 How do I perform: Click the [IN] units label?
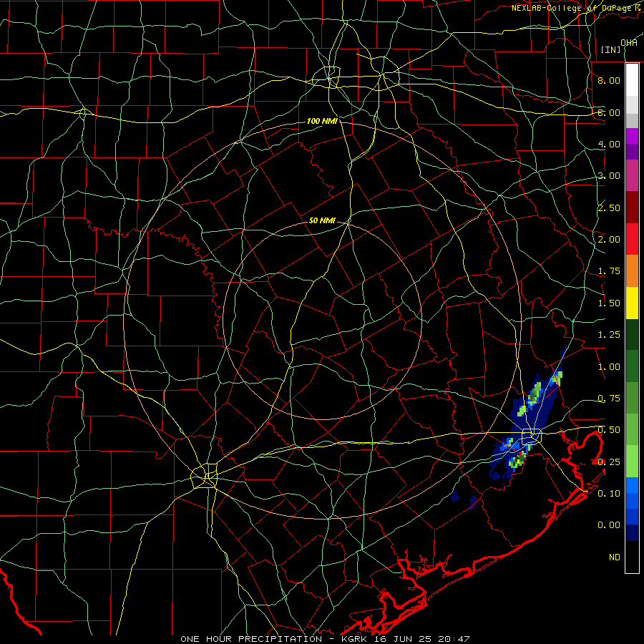click(611, 49)
